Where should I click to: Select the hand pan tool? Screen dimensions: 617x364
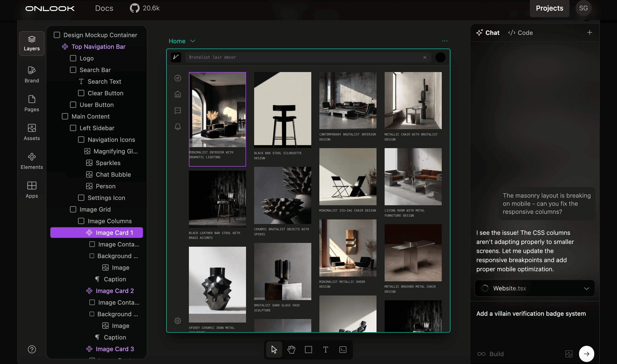pyautogui.click(x=291, y=350)
